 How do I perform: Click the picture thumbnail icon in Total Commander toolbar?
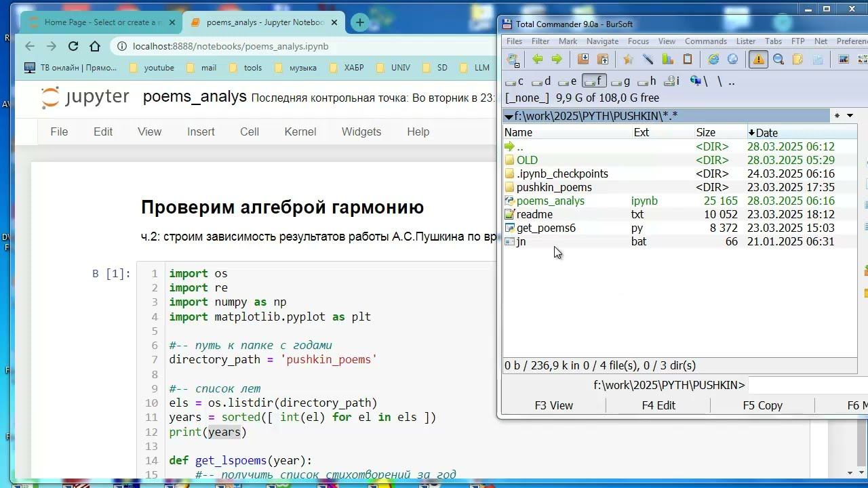[844, 60]
